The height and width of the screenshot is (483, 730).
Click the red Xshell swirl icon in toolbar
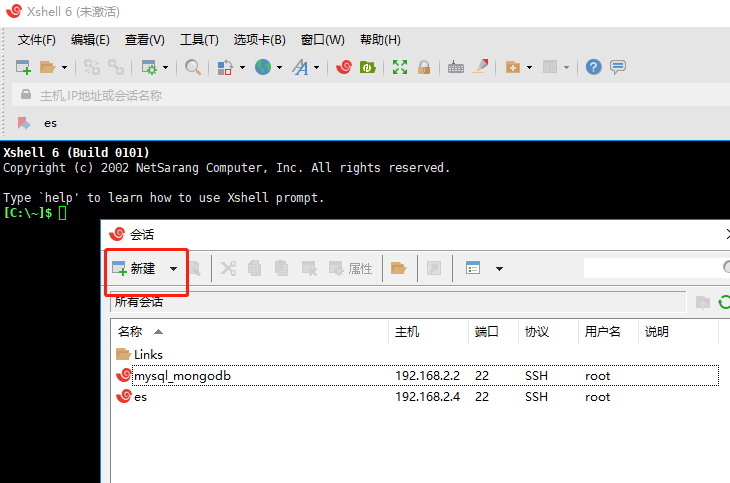[x=344, y=67]
